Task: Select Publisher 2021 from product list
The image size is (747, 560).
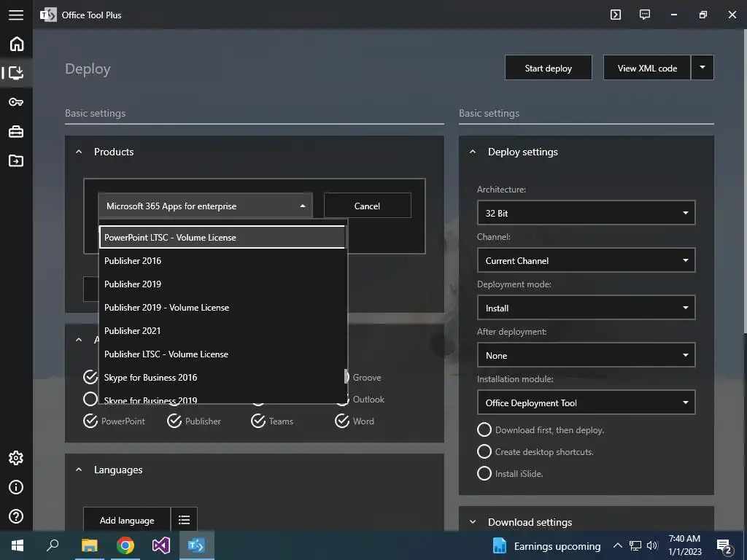Action: pyautogui.click(x=222, y=330)
